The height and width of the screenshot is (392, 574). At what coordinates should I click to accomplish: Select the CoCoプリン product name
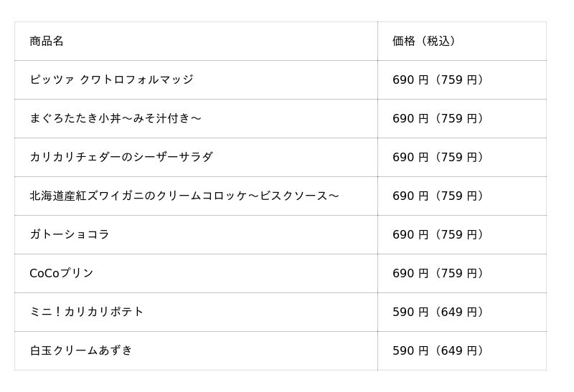point(62,274)
